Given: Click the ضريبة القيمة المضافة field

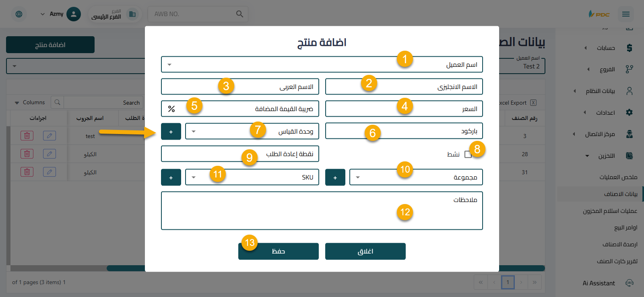Looking at the screenshot, I should point(240,109).
